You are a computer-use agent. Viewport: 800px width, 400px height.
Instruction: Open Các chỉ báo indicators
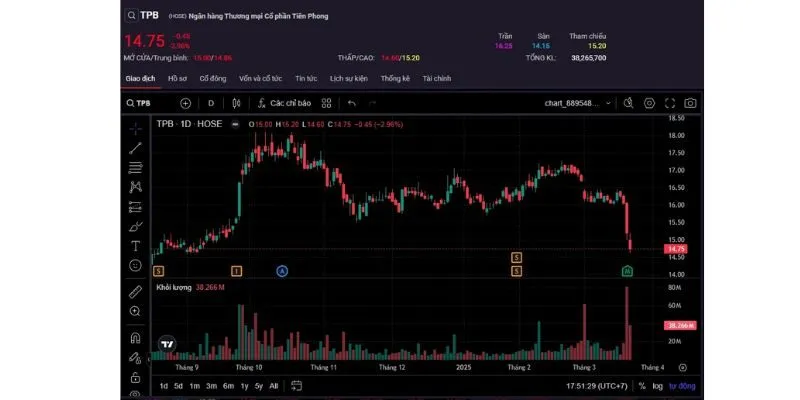point(284,103)
